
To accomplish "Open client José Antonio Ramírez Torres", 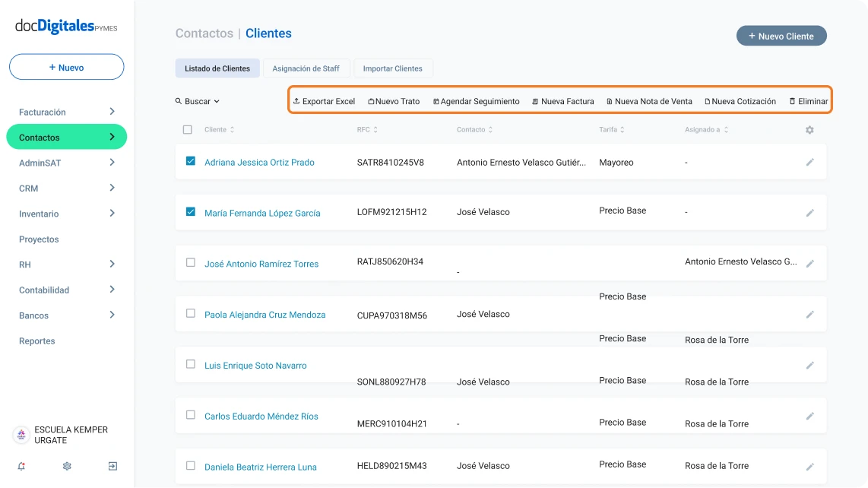I will tap(261, 265).
